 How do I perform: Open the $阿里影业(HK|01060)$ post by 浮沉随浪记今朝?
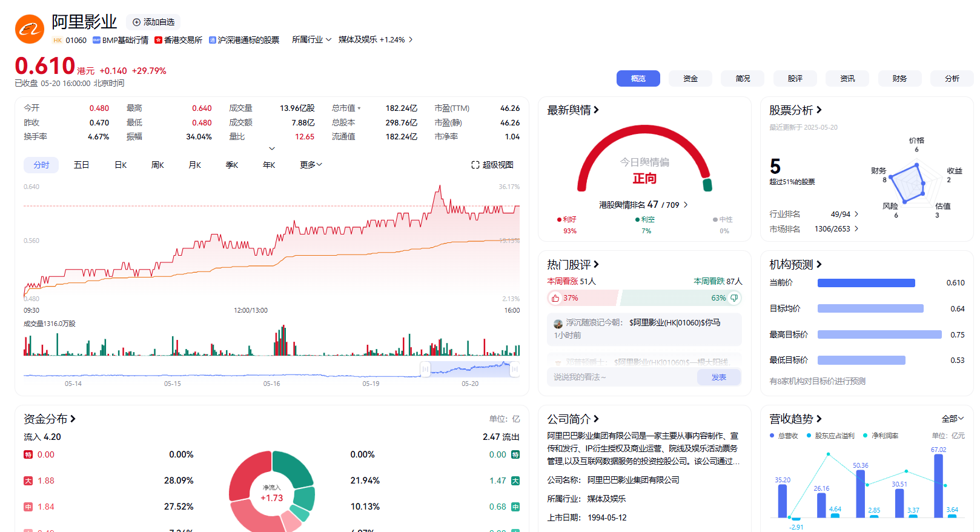675,322
